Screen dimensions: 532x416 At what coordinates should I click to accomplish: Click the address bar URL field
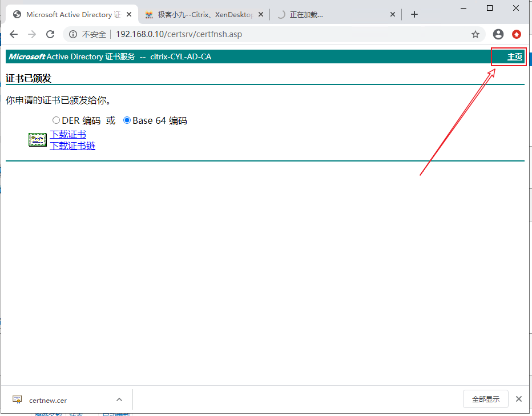point(285,34)
